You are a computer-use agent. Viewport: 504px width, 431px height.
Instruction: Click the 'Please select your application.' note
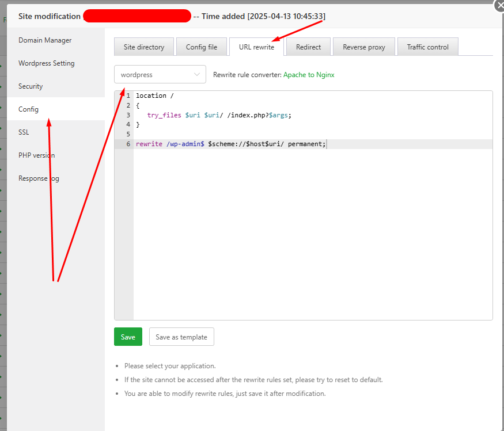click(x=170, y=366)
